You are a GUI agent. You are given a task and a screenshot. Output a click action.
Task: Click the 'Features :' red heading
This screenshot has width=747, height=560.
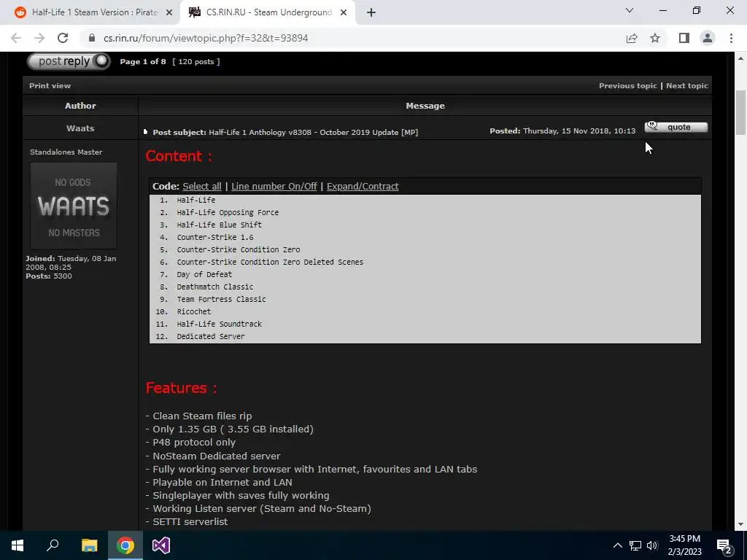click(x=181, y=388)
